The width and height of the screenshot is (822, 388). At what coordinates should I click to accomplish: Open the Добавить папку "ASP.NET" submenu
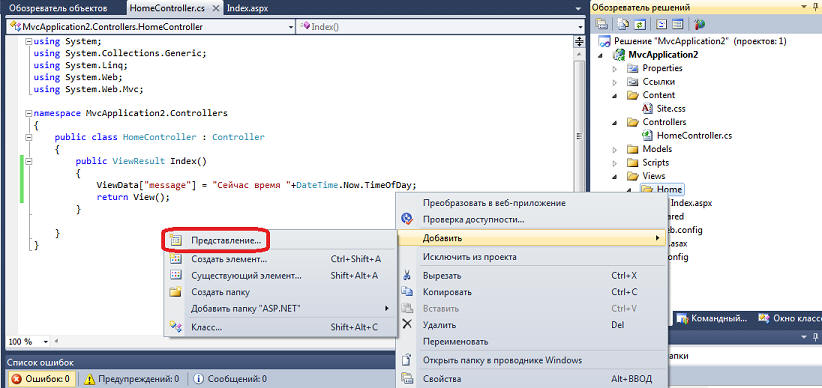click(x=280, y=308)
